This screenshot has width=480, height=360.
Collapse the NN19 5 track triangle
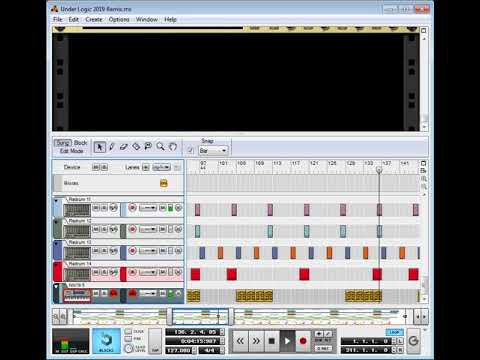(56, 287)
